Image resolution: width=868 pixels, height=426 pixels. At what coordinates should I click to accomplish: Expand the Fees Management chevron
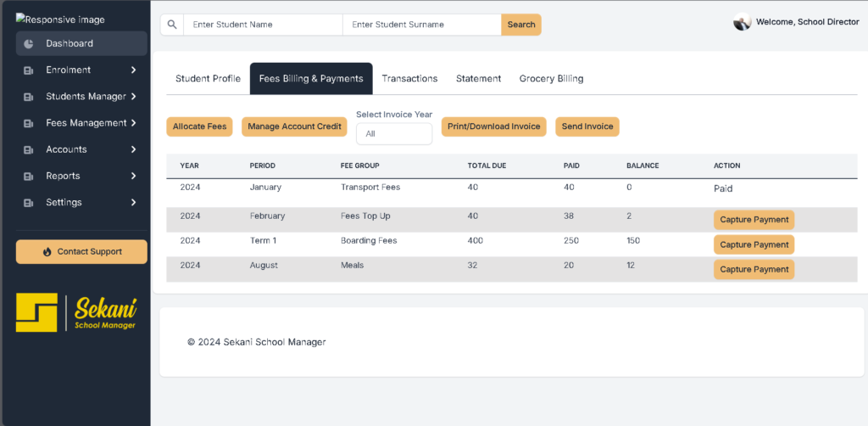[x=133, y=123]
